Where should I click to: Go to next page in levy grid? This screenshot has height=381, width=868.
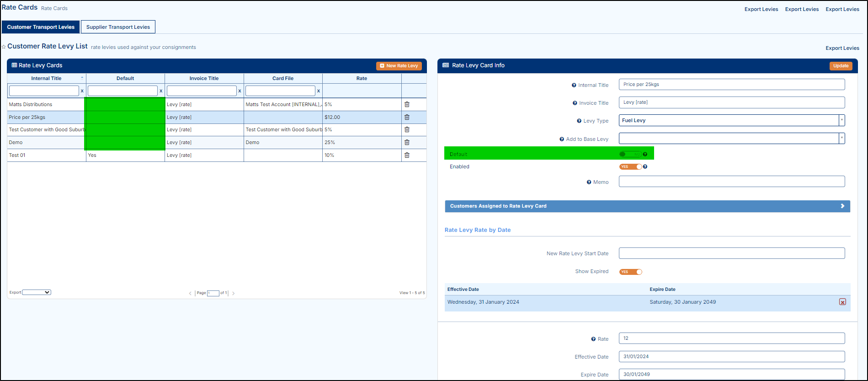coord(234,293)
